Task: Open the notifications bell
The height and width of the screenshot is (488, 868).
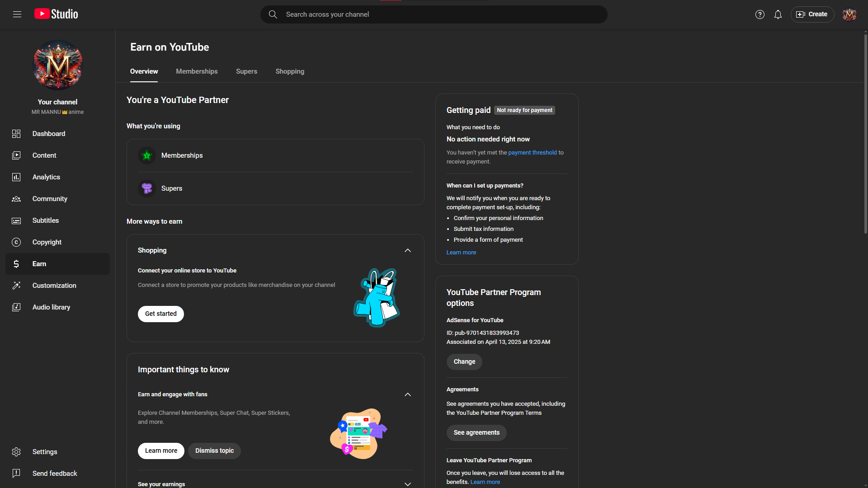Action: pyautogui.click(x=778, y=14)
